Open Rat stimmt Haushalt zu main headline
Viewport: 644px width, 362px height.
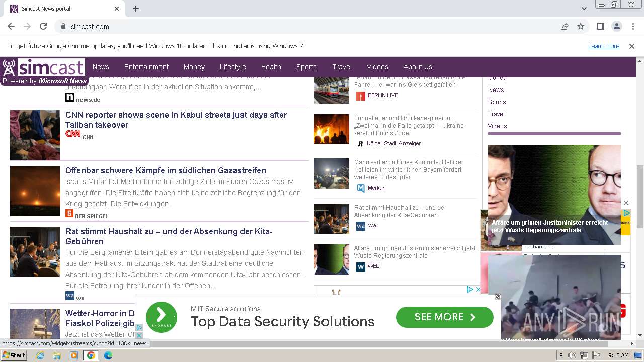pos(169,236)
